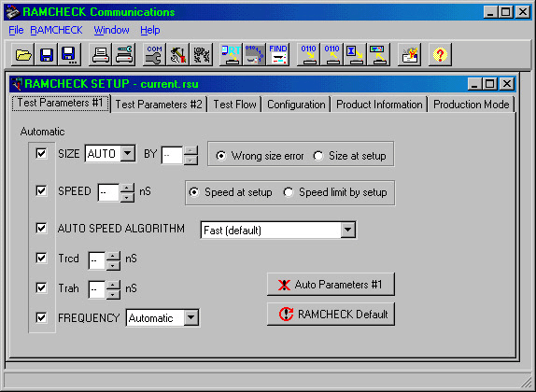This screenshot has width=536, height=392.
Task: Expand the Auto Speed Algorithm dropdown
Action: coord(348,230)
